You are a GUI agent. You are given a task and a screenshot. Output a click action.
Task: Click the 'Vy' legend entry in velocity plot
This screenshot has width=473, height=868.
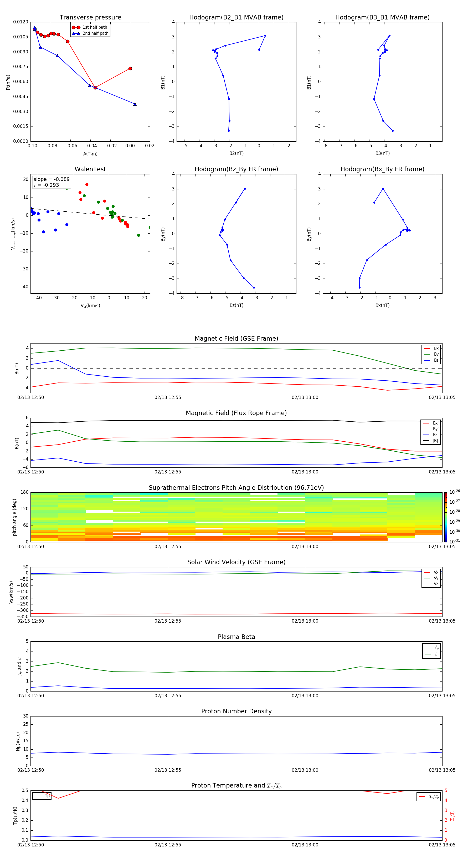click(431, 578)
